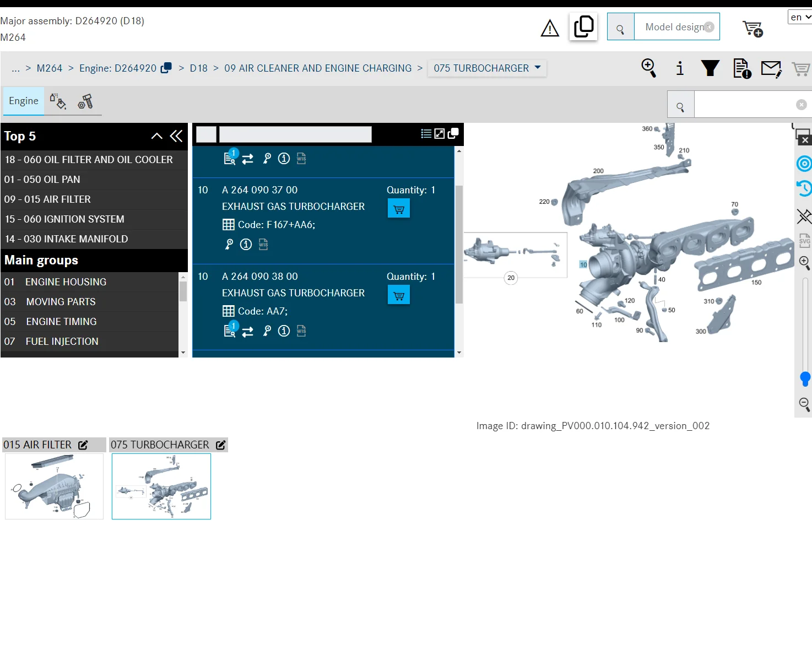
Task: Open WIS document under A 264 090 38 00
Action: 301,331
